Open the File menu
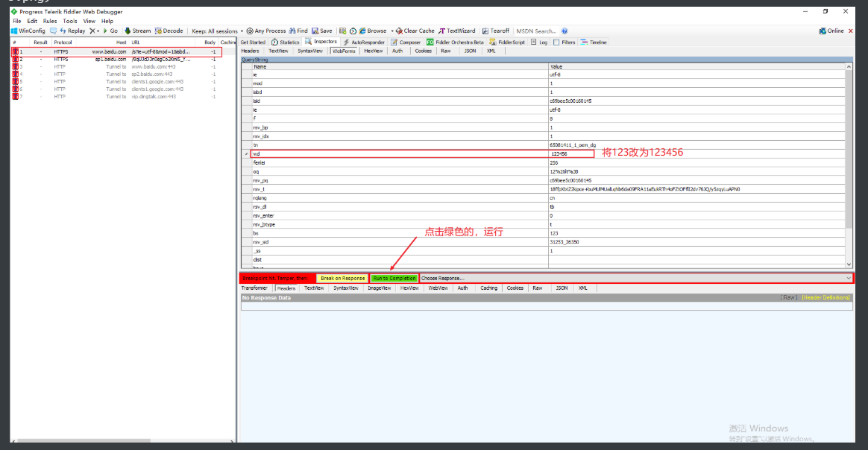Viewport: 868px width, 450px height. click(17, 21)
